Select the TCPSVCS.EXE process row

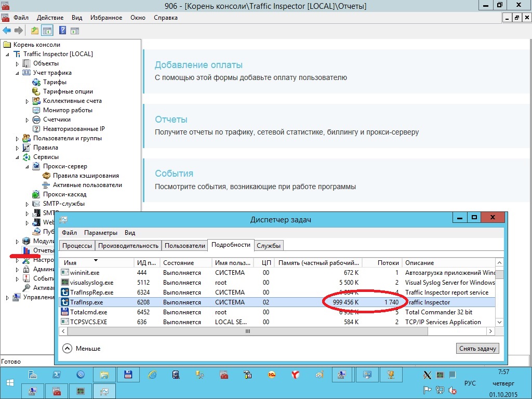[x=277, y=322]
